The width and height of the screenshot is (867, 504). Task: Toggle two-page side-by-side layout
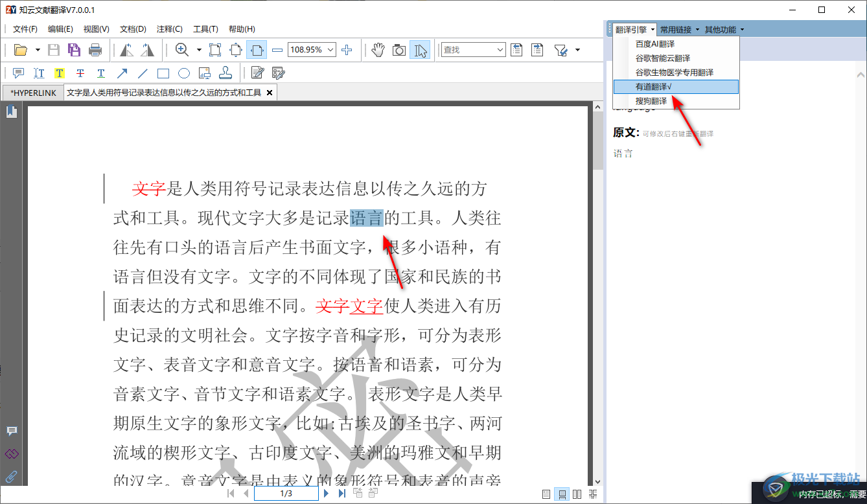tap(577, 494)
